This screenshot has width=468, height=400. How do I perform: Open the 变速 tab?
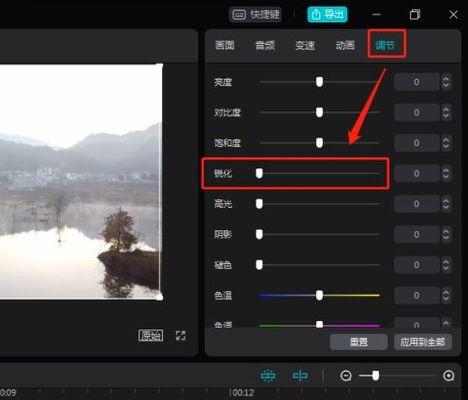coord(305,45)
